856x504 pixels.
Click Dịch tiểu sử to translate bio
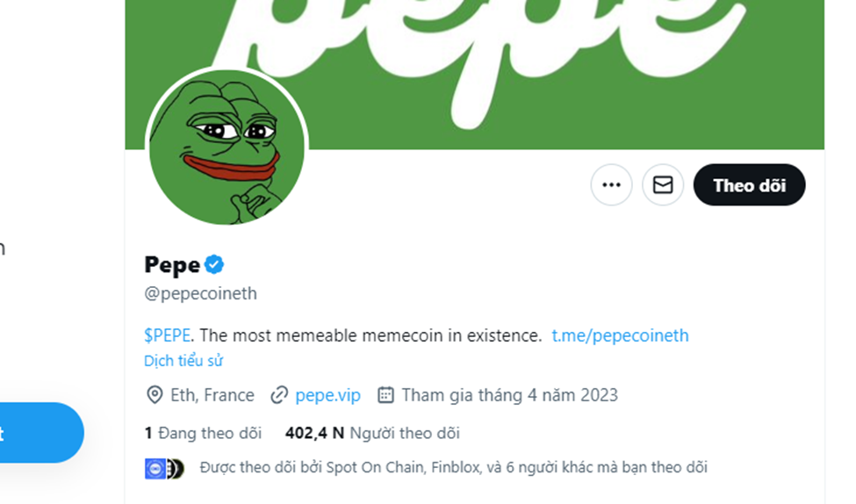coord(183,361)
